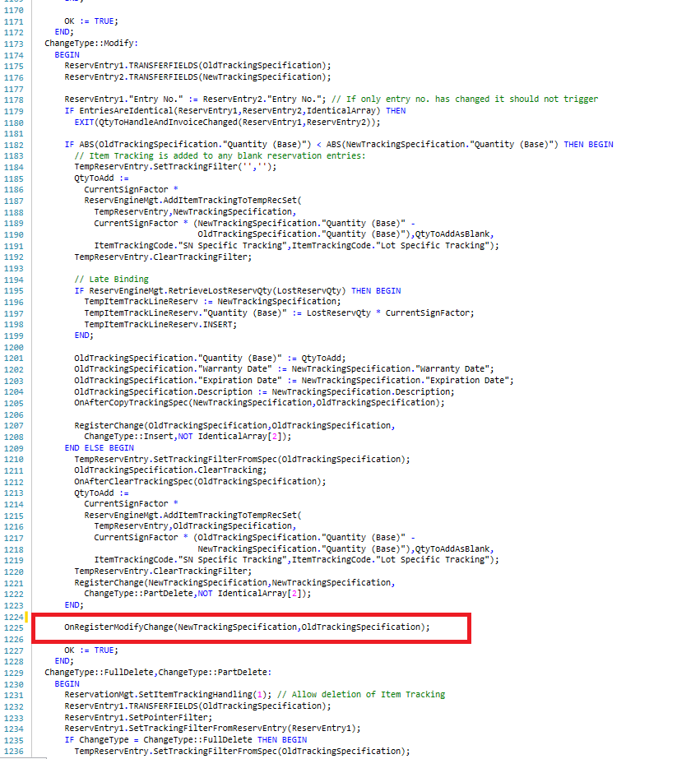Click 'OK := TRUE;' on line 1227
This screenshot has height=759, width=700.
coord(91,650)
